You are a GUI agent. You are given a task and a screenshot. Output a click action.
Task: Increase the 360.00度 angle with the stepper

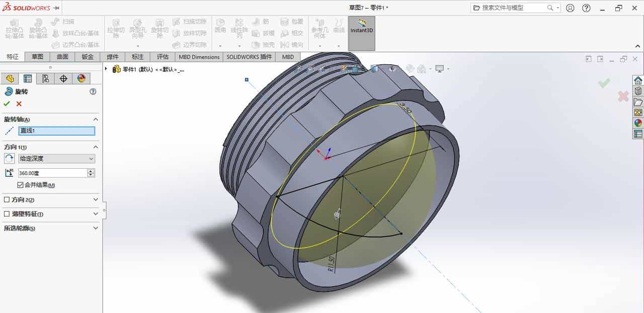click(x=90, y=170)
